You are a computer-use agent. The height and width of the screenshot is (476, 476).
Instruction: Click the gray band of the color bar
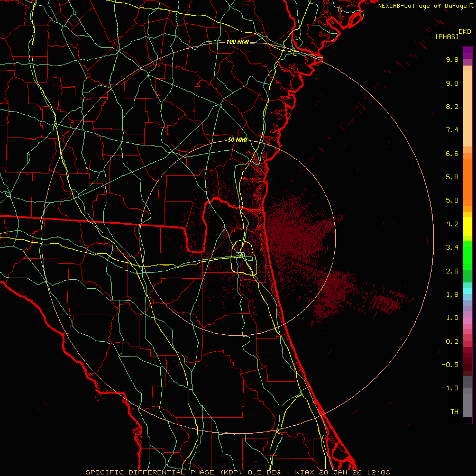coord(467,397)
